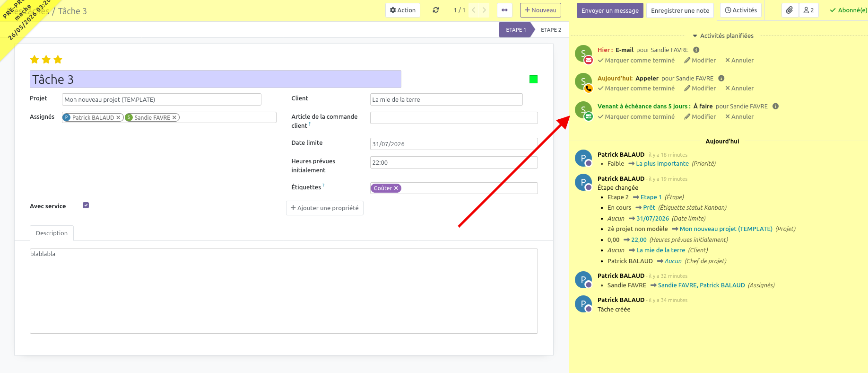This screenshot has width=868, height=373.
Task: Click the green kanban status square
Action: point(533,80)
